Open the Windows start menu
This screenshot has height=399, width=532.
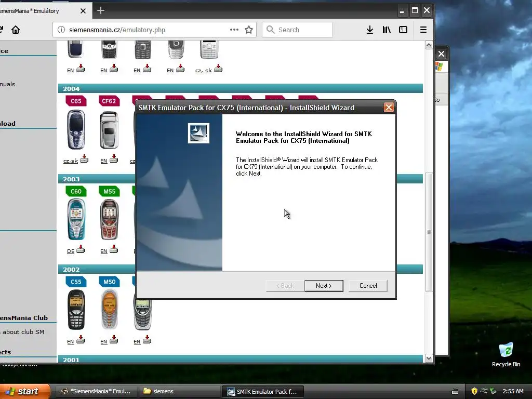tap(24, 391)
